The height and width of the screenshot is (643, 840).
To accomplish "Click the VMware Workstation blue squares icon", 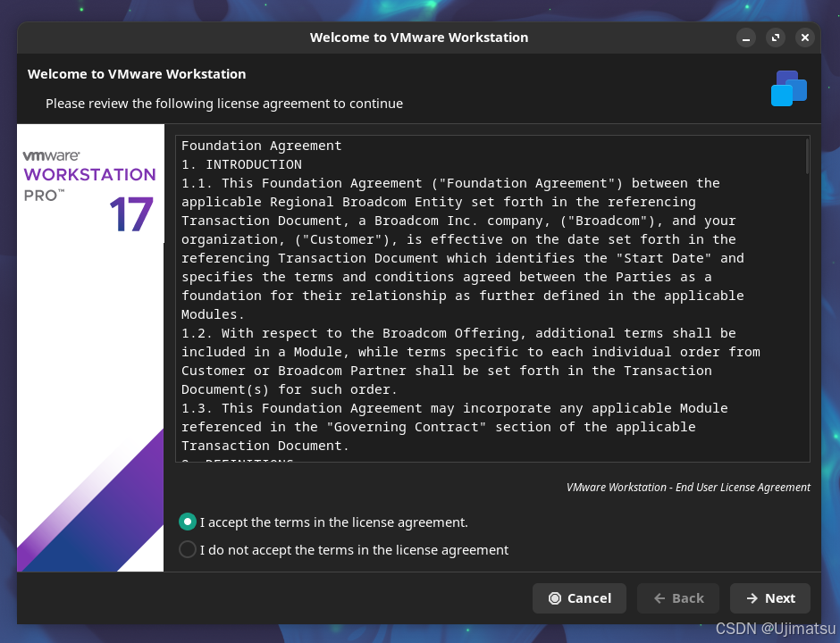I will (x=788, y=88).
